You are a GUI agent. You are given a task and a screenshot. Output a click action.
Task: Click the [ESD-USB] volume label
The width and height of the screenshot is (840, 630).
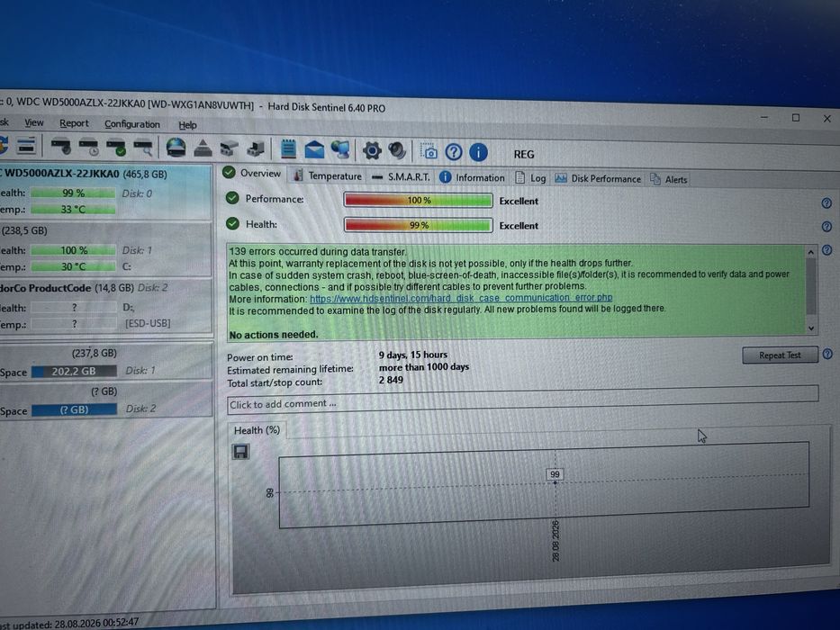[148, 323]
